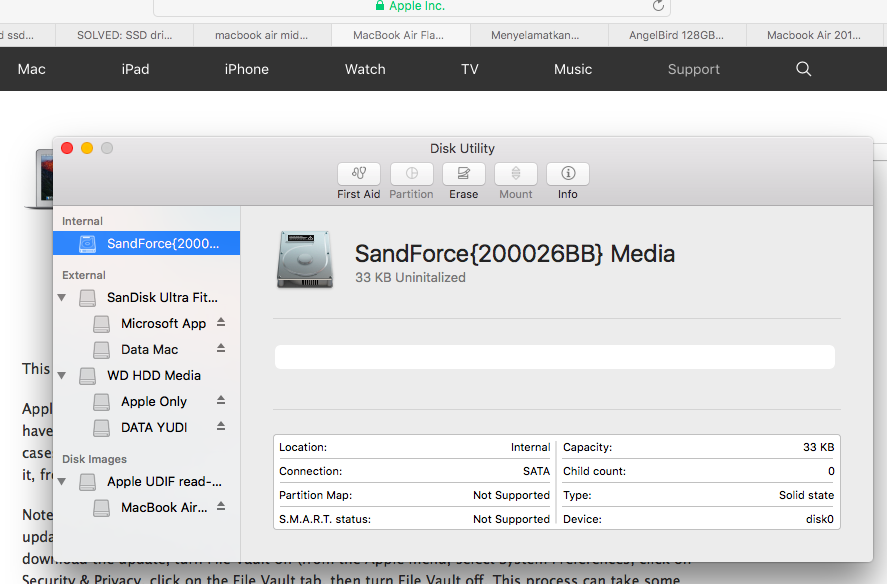Click the Apple Only volume icon
The image size is (887, 584).
[101, 402]
